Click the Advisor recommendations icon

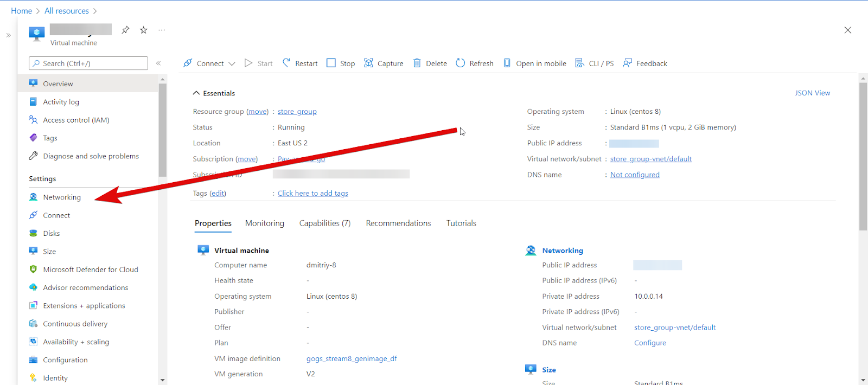click(33, 287)
